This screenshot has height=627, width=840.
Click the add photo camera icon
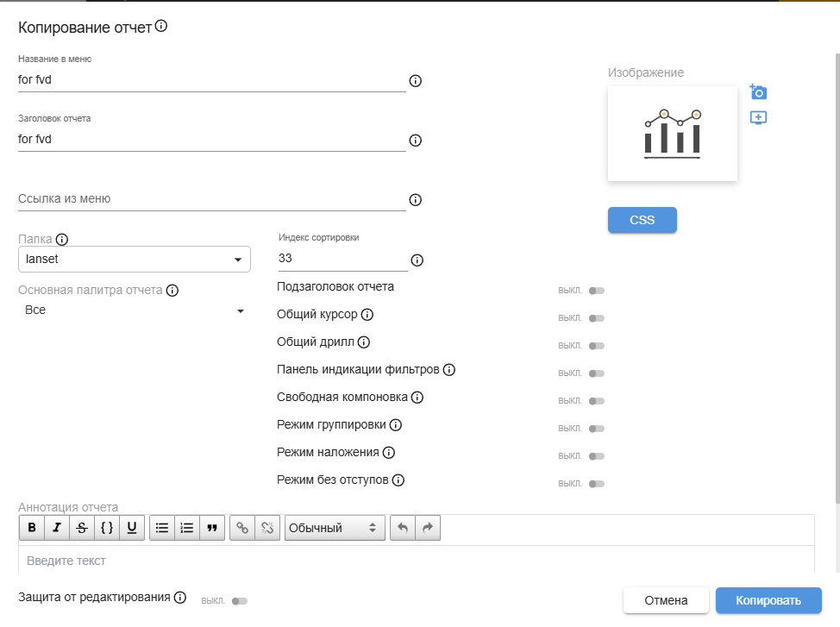758,92
